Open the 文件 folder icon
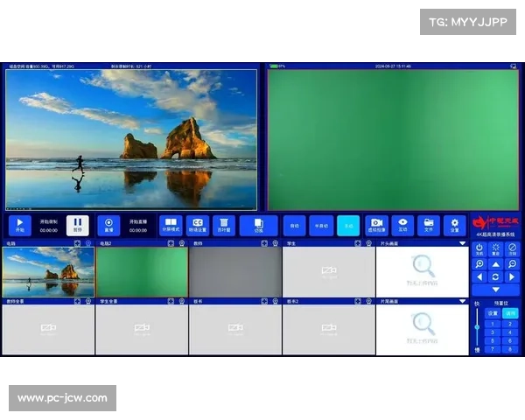Image resolution: width=525 pixels, height=420 pixels. [x=428, y=226]
